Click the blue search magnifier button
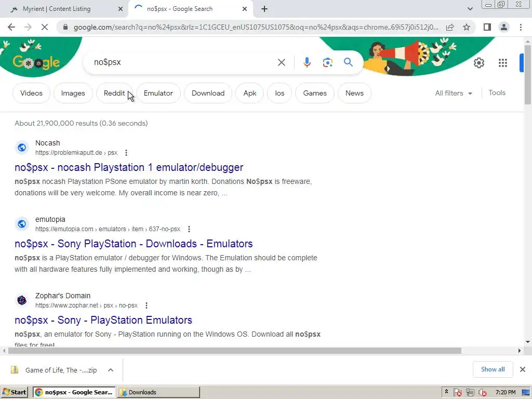532x399 pixels. pyautogui.click(x=348, y=62)
